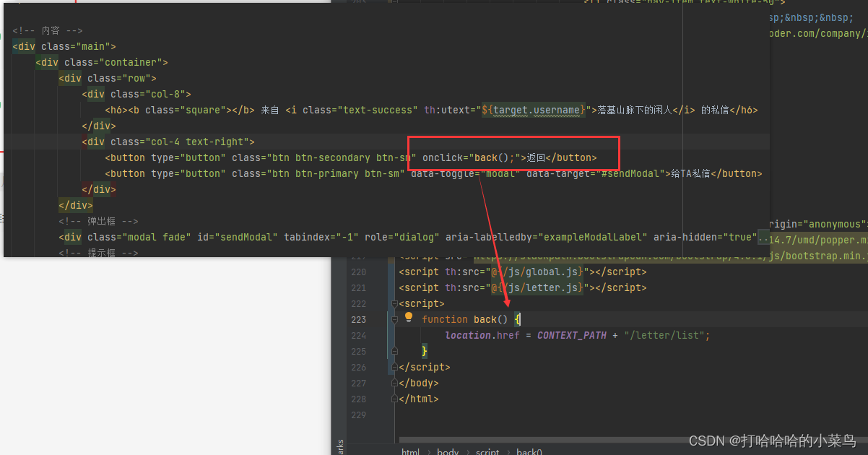Click the div class="col-8" line
The width and height of the screenshot is (868, 455).
click(x=136, y=94)
